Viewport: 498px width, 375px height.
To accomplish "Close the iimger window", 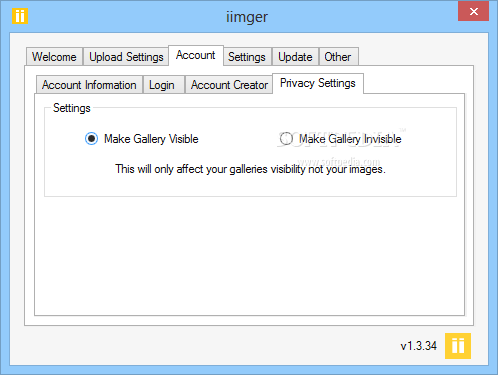I will 473,11.
